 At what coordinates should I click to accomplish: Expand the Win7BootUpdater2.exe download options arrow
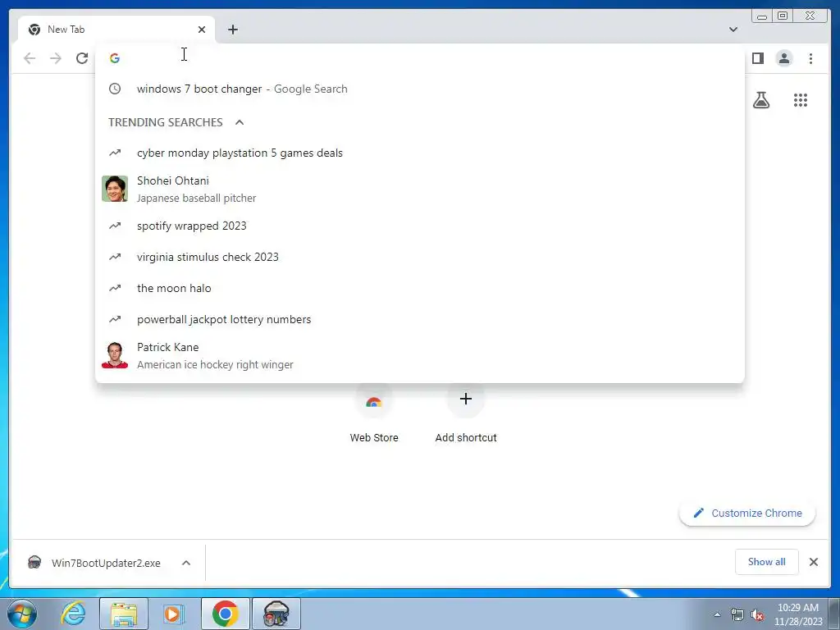(x=186, y=563)
